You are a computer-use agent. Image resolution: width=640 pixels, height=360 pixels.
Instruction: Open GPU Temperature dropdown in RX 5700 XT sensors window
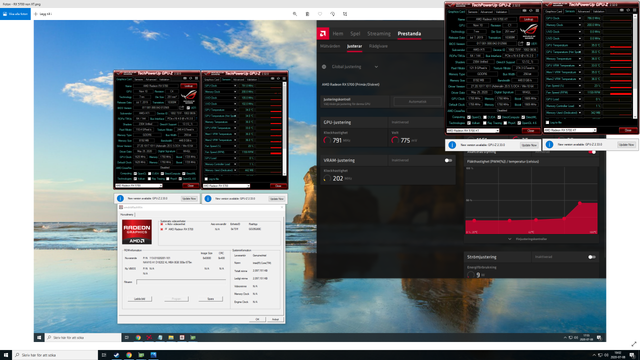tap(580, 45)
